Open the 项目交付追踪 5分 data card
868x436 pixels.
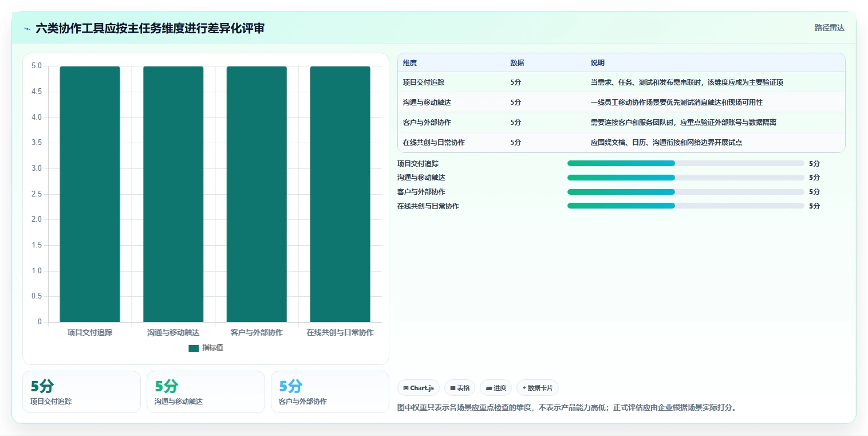pyautogui.click(x=81, y=392)
